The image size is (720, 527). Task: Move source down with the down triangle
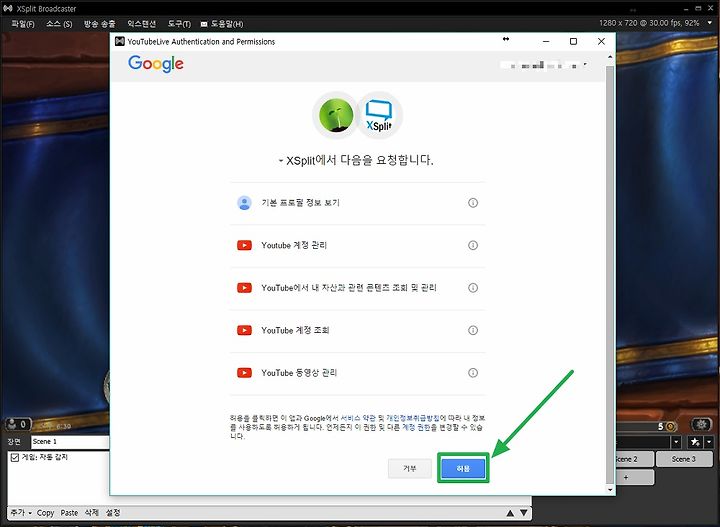[524, 513]
